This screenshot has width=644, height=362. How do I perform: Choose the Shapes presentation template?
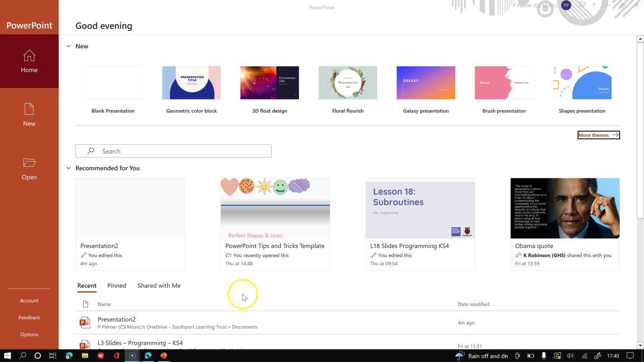click(582, 90)
